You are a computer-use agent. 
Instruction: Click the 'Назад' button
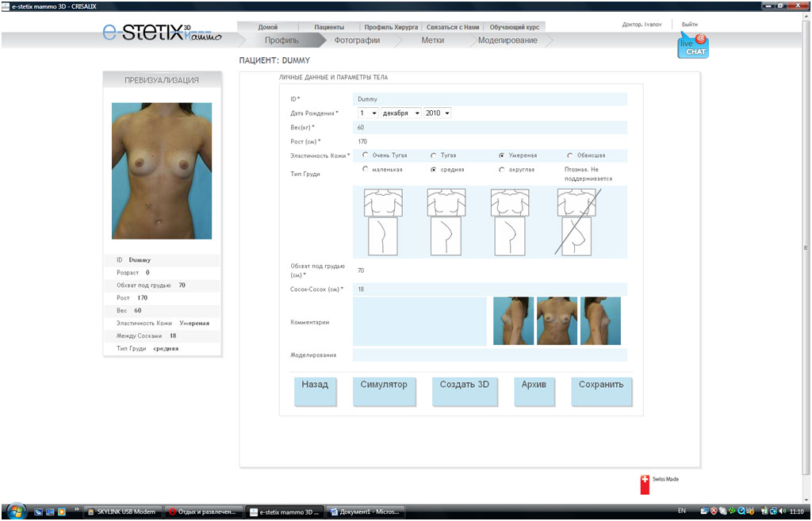pyautogui.click(x=315, y=391)
